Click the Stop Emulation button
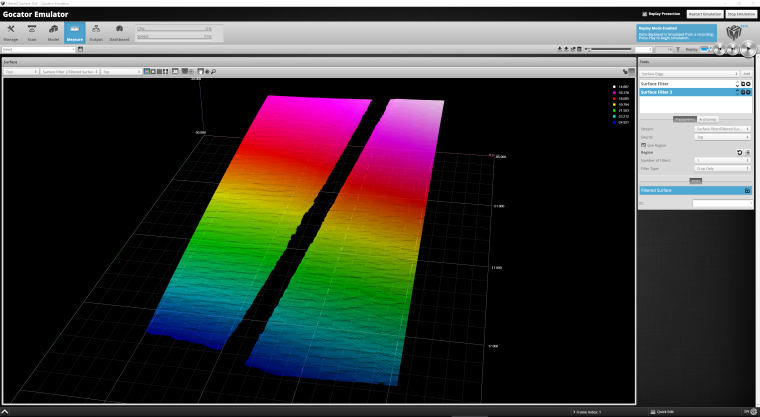 tap(739, 14)
